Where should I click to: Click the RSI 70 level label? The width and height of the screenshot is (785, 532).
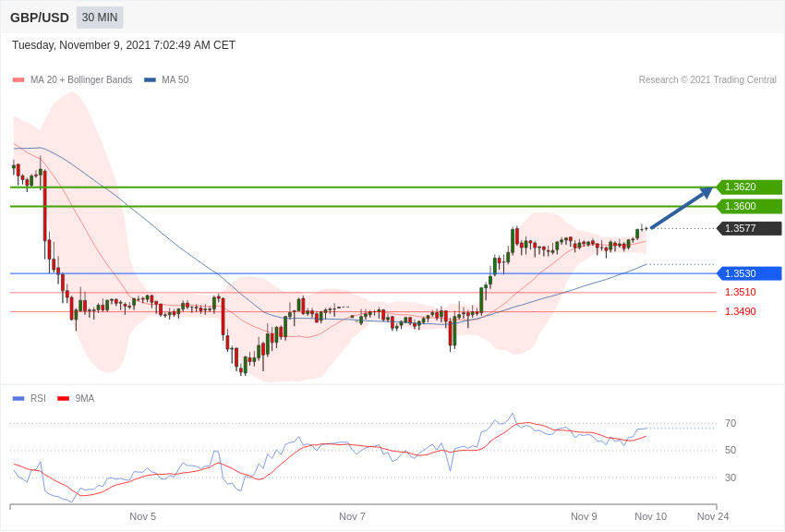pyautogui.click(x=731, y=423)
